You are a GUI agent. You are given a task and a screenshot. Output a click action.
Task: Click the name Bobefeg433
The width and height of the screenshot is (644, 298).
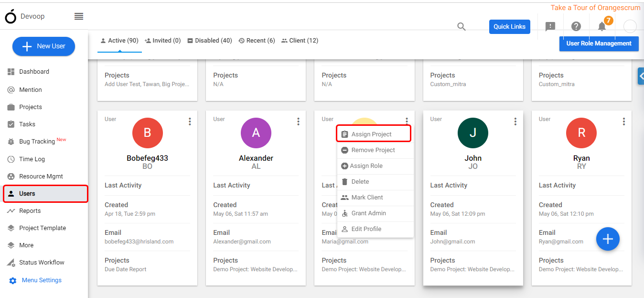[x=147, y=158]
